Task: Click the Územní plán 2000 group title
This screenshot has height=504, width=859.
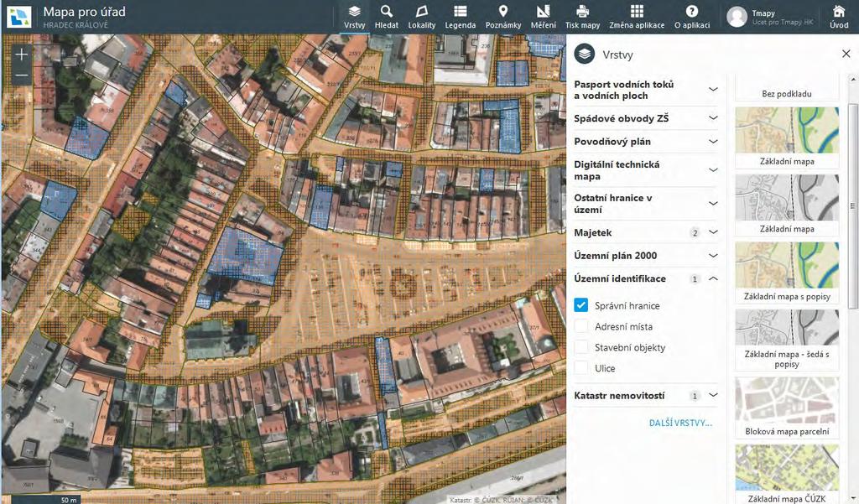Action: (615, 255)
